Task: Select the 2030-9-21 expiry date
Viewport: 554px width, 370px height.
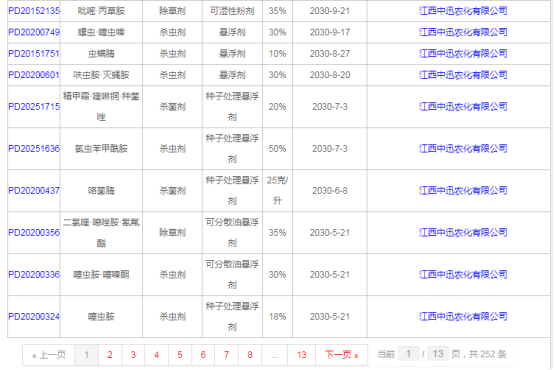Action: click(330, 11)
